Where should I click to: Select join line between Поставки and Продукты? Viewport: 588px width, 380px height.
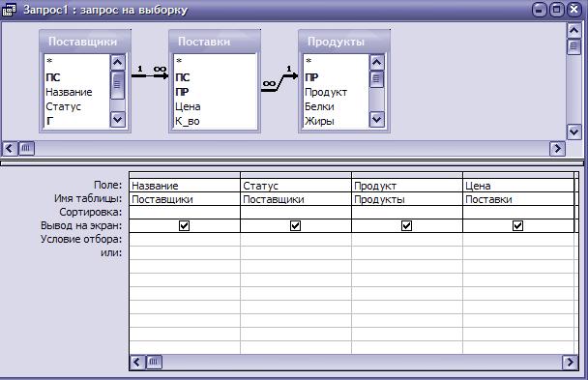(x=279, y=83)
